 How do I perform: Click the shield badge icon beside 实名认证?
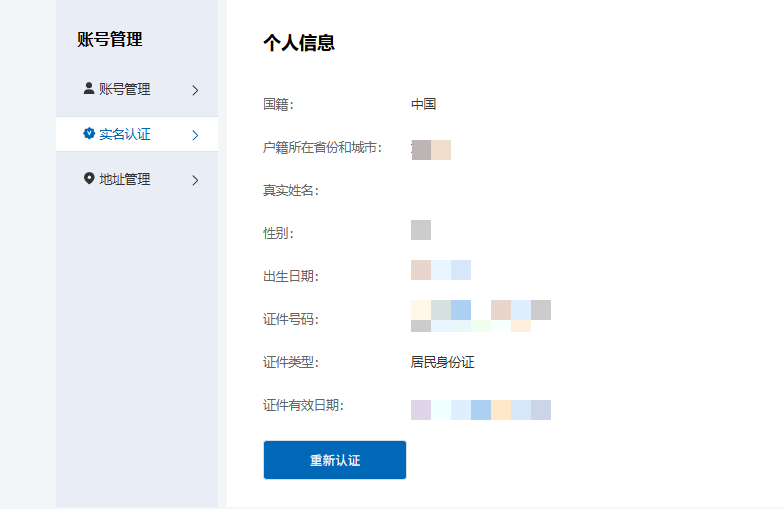(89, 134)
